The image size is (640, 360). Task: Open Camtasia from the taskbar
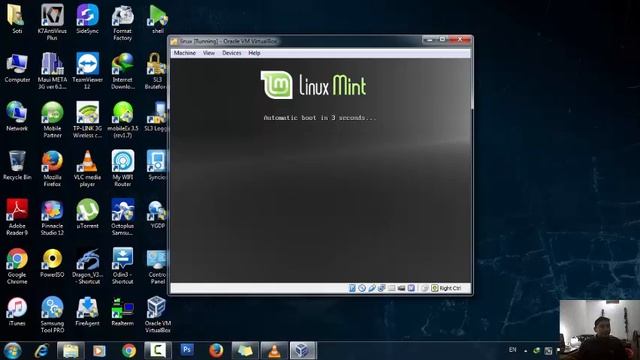tap(158, 350)
